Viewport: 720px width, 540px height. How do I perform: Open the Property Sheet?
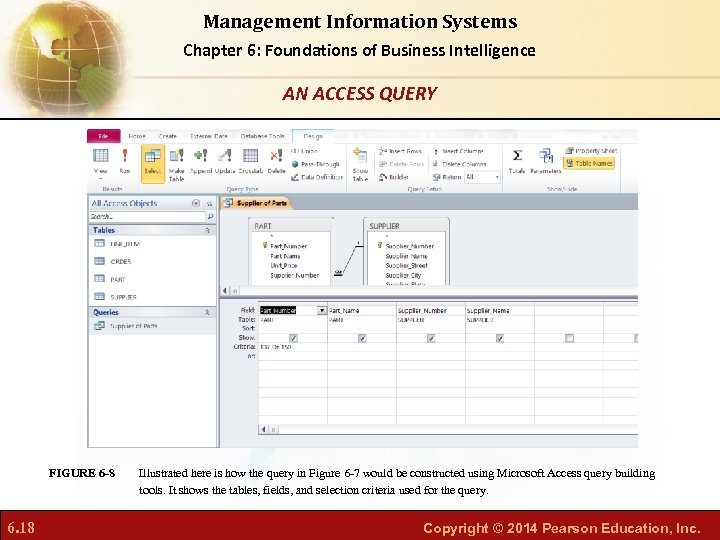pyautogui.click(x=591, y=151)
